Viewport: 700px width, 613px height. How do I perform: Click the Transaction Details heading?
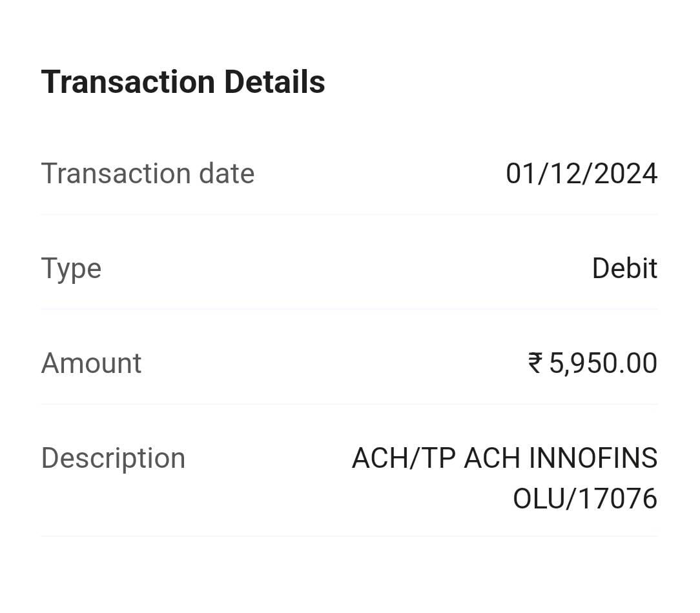pyautogui.click(x=183, y=82)
